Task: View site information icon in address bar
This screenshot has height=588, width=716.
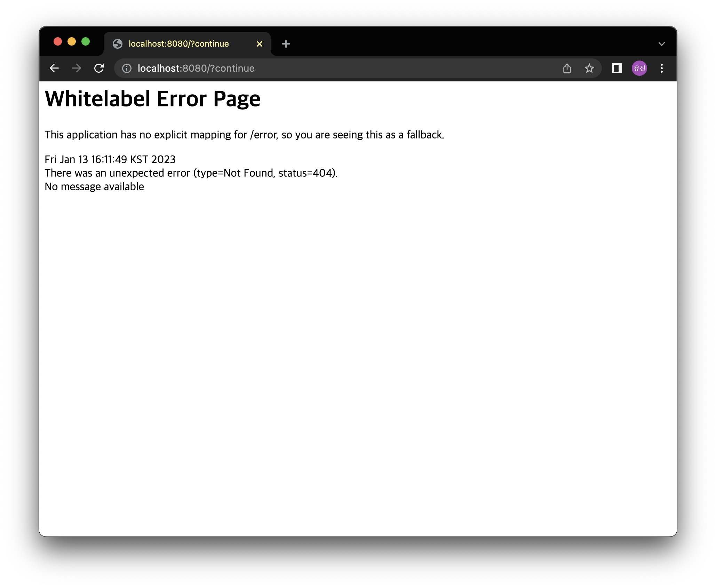Action: tap(127, 69)
